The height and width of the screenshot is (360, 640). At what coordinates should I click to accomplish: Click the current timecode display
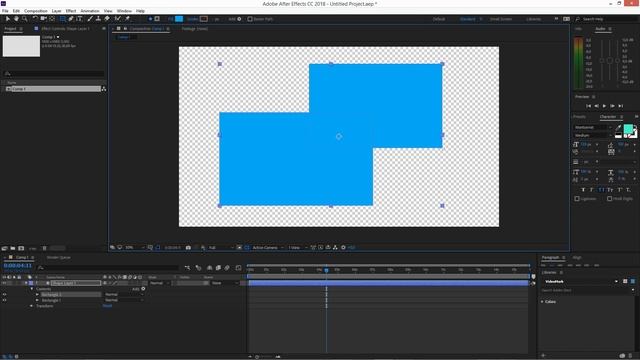point(18,266)
